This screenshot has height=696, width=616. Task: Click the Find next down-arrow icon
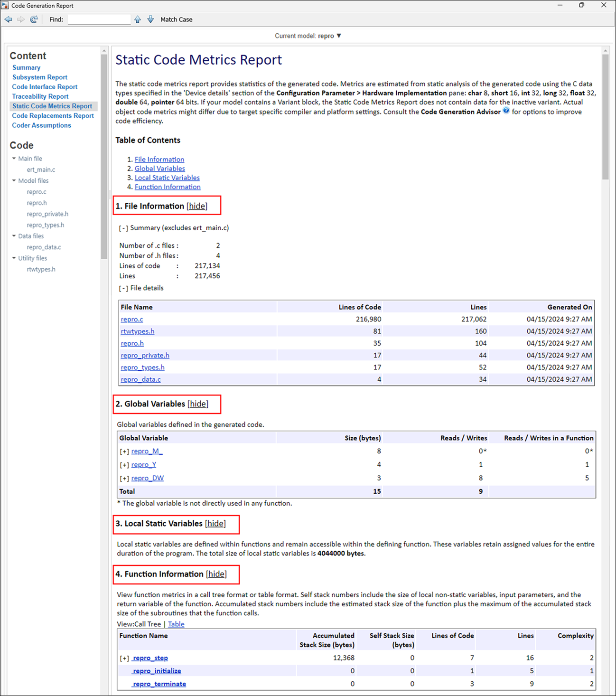[150, 19]
